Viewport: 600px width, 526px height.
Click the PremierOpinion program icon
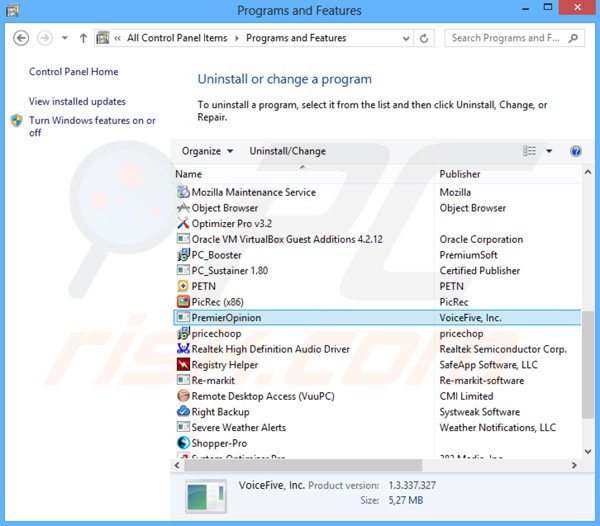click(x=183, y=318)
